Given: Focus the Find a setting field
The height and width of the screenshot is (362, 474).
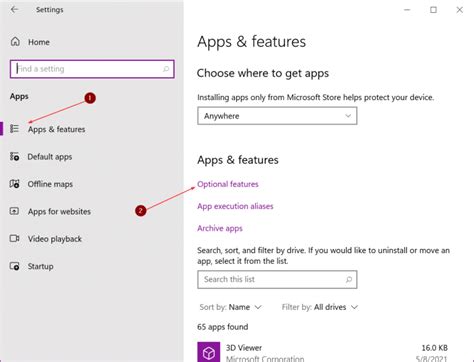Looking at the screenshot, I should pyautogui.click(x=92, y=69).
